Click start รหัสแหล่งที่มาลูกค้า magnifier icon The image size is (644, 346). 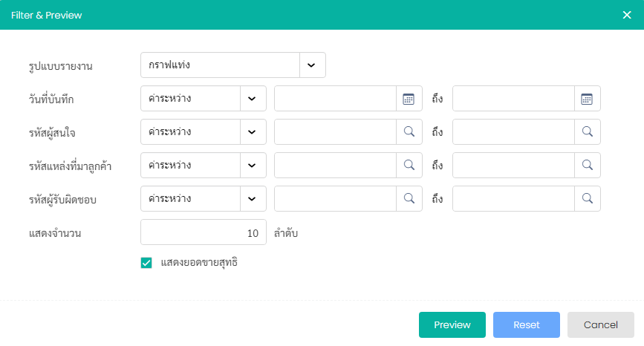409,165
